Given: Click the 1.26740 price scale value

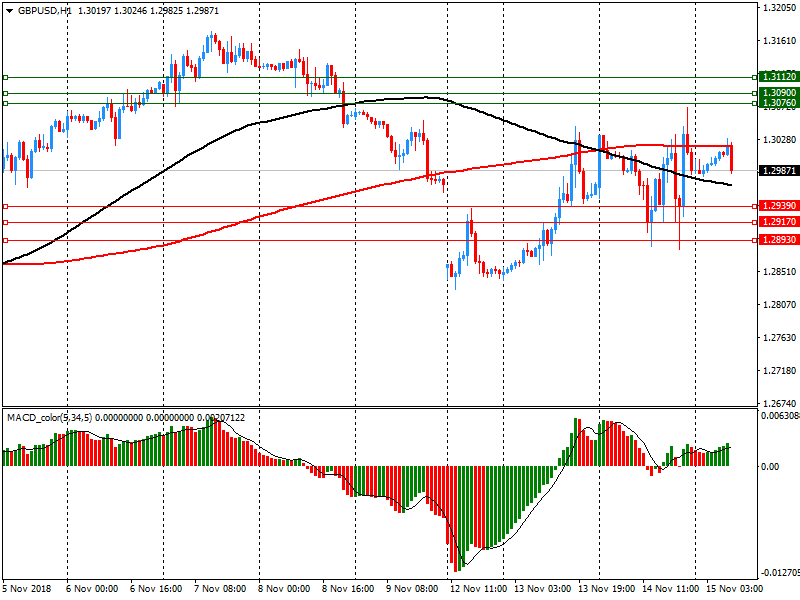Looking at the screenshot, I should click(x=778, y=403).
